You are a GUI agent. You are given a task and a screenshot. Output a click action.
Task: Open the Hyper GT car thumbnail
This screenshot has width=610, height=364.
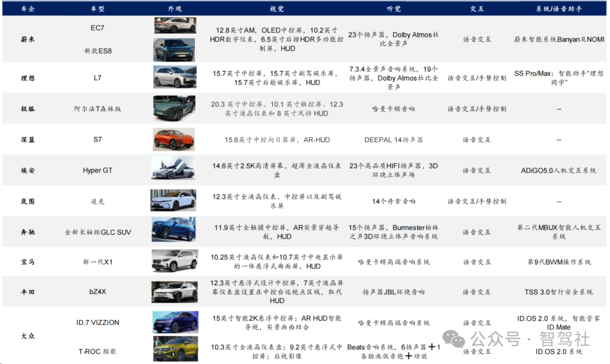click(173, 168)
